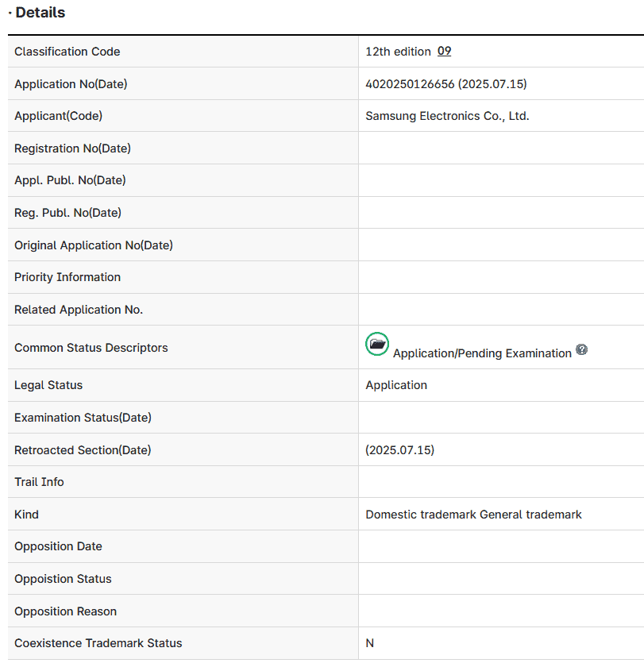Click the Opposition Reason label
The width and height of the screenshot is (644, 667).
(x=65, y=611)
